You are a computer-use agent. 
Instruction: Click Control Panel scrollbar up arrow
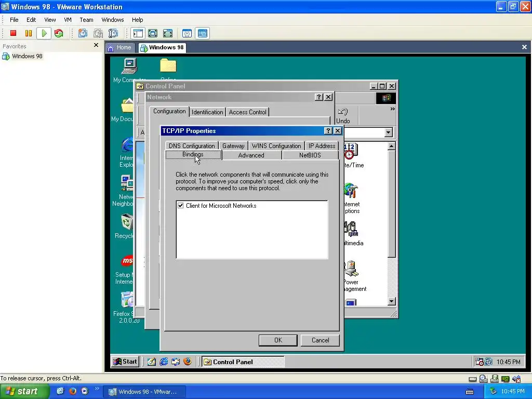(392, 146)
